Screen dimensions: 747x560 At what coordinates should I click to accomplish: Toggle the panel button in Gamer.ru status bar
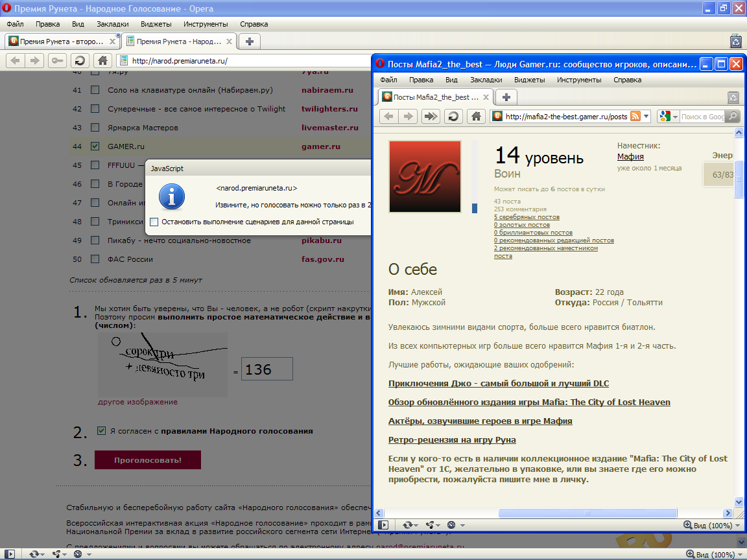coord(383,525)
